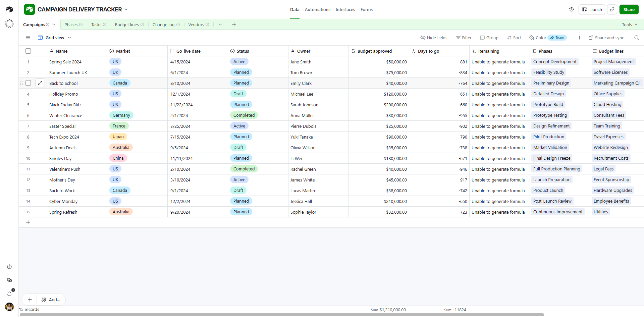
Task: Expand more tables chevron
Action: coord(220,24)
